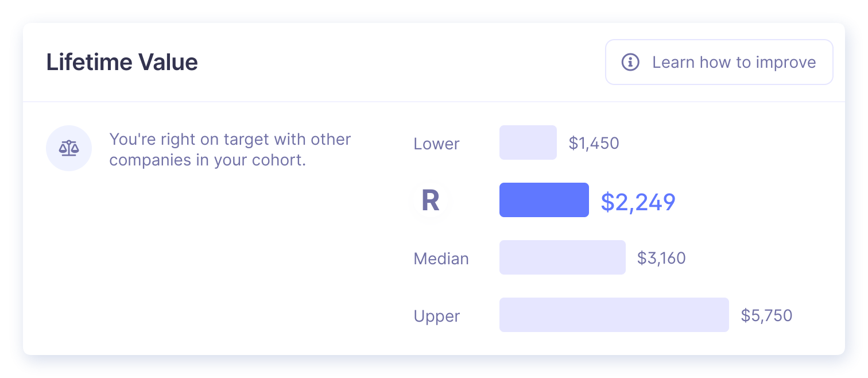Click the info circle icon

[630, 62]
